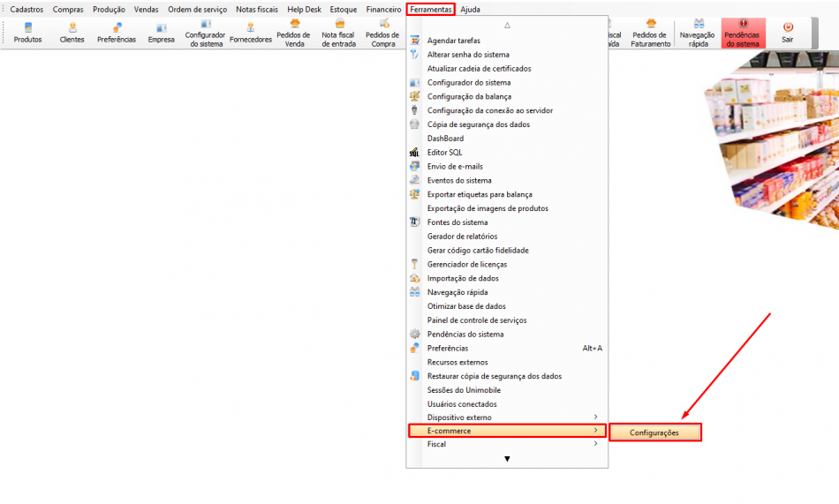Open the Fornecedores toolbar icon
Image resolution: width=839 pixels, height=504 pixels.
(x=250, y=33)
